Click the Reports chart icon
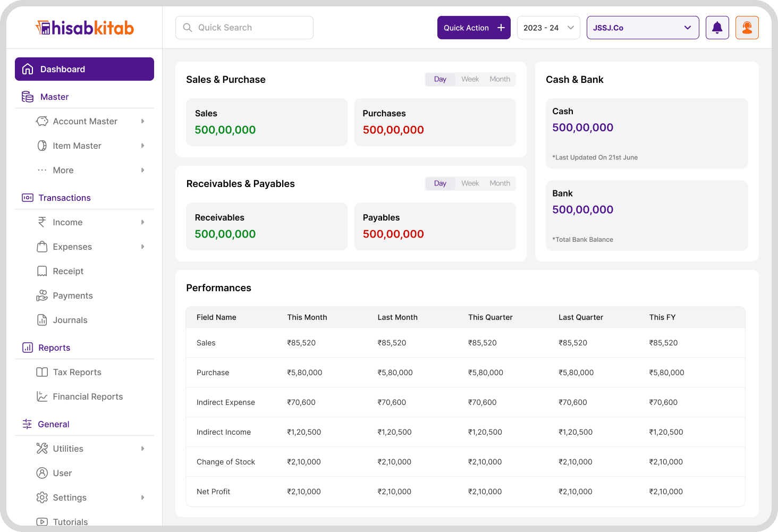 tap(28, 348)
